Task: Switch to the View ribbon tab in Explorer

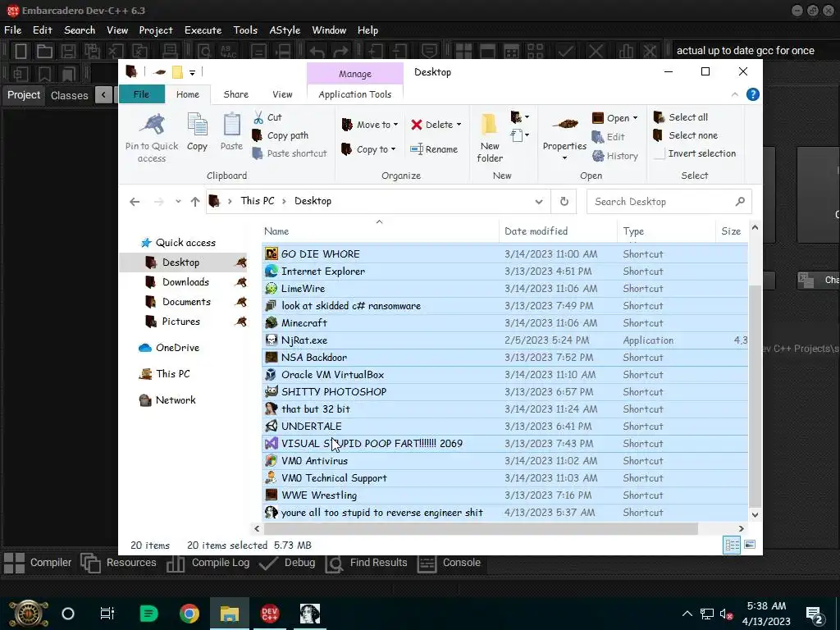Action: coord(282,94)
